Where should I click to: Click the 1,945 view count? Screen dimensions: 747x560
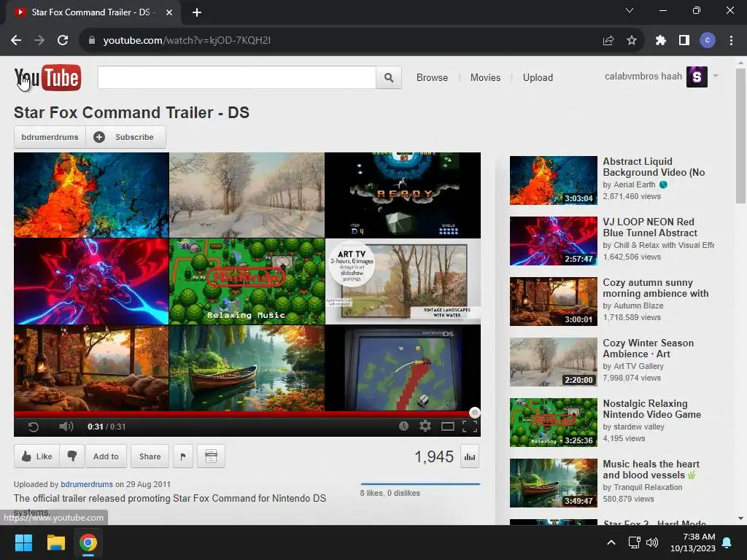click(x=434, y=456)
